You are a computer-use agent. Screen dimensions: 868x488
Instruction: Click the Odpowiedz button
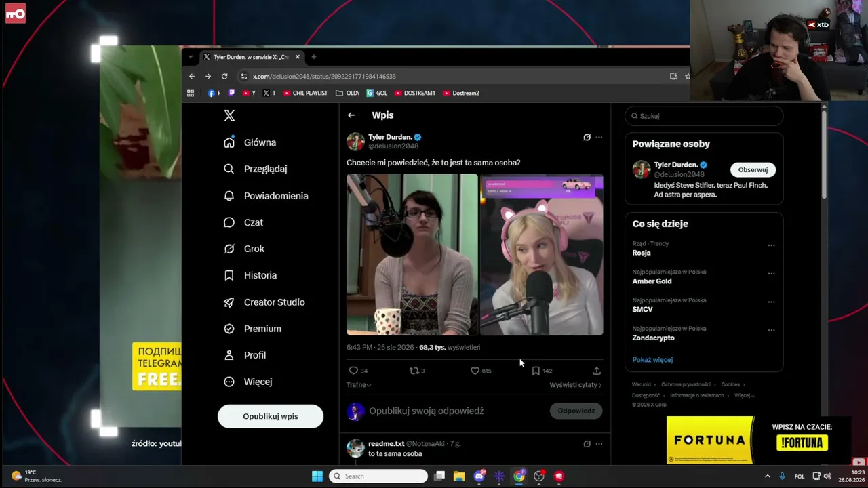click(576, 411)
